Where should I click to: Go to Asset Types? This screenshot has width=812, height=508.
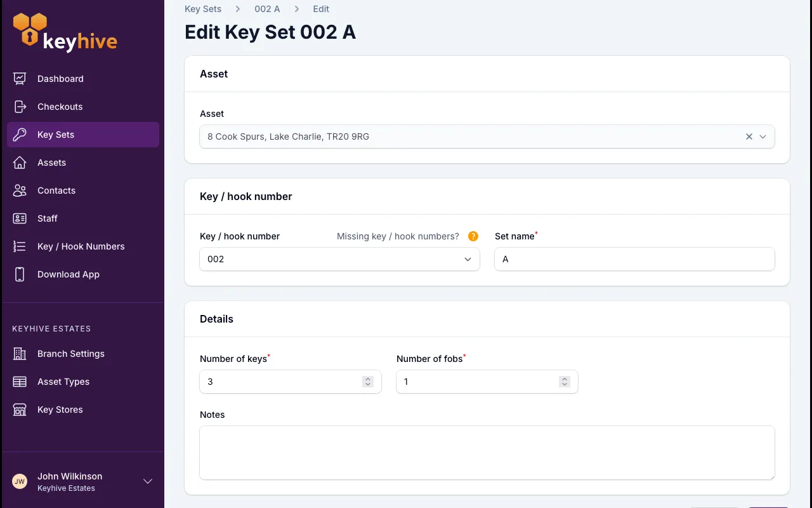point(83,382)
